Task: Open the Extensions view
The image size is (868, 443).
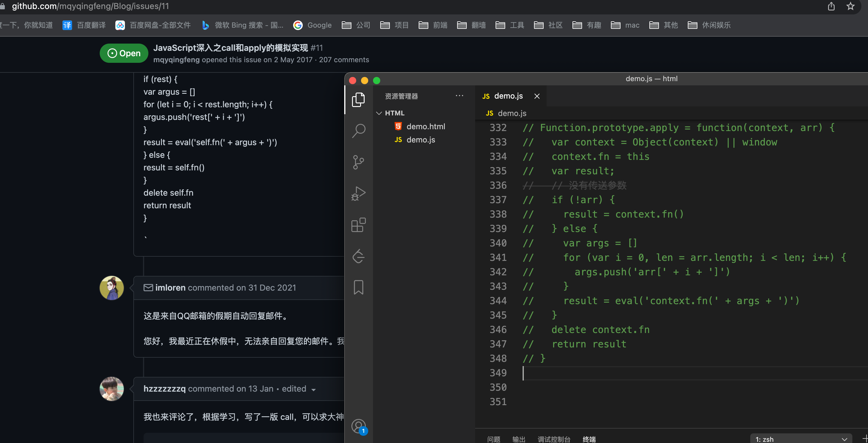Action: [x=358, y=225]
